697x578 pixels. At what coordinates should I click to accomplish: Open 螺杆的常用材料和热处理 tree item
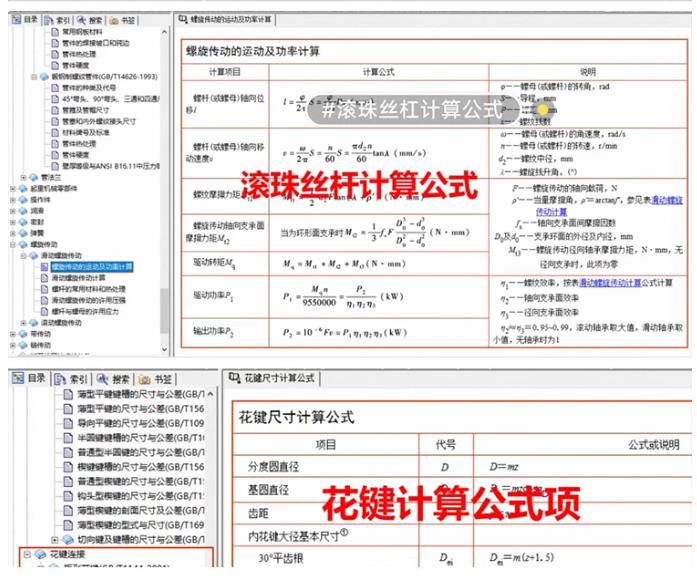click(88, 289)
